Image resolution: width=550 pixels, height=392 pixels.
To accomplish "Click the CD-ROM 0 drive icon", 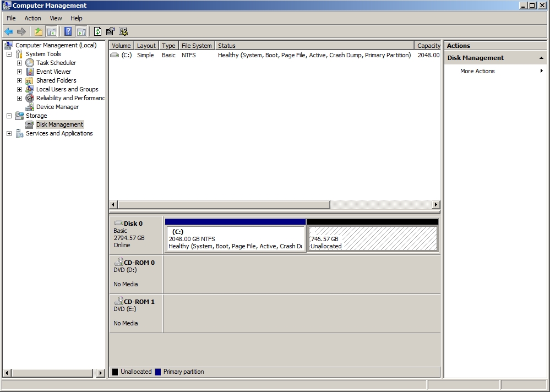I will (x=118, y=263).
